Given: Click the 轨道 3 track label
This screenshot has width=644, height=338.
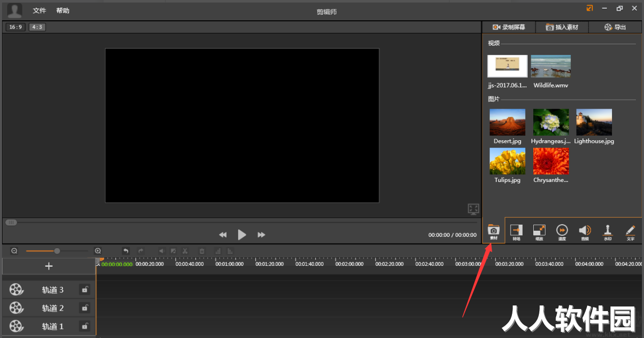Looking at the screenshot, I should [53, 290].
